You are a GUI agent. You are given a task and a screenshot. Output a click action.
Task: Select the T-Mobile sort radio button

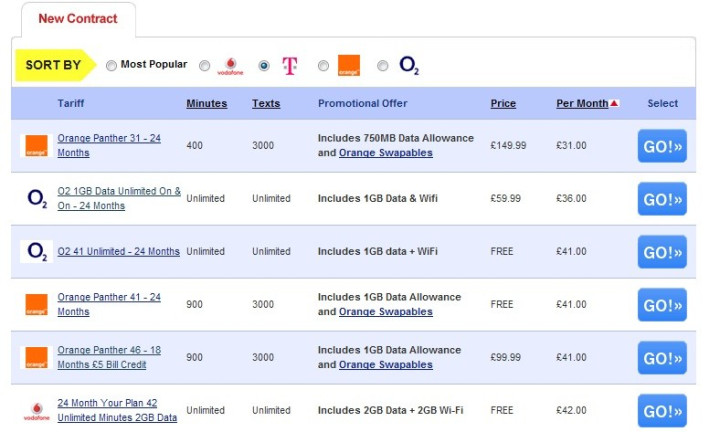[x=264, y=66]
